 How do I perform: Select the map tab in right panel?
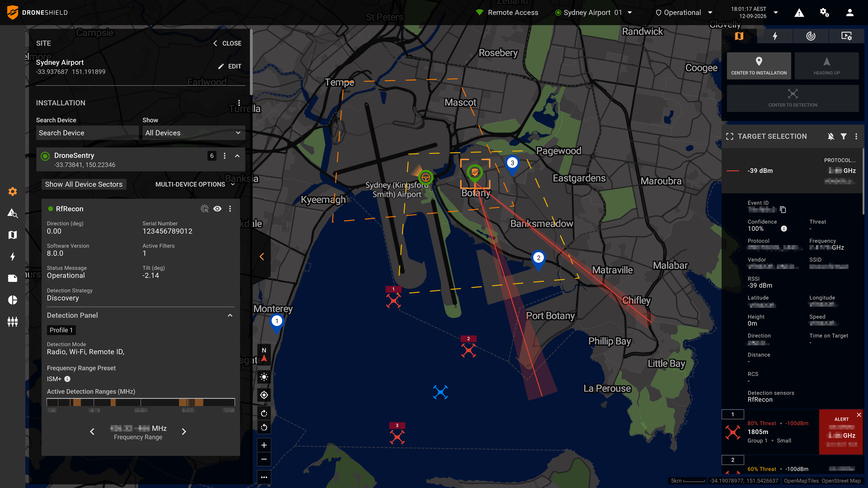[x=739, y=36]
